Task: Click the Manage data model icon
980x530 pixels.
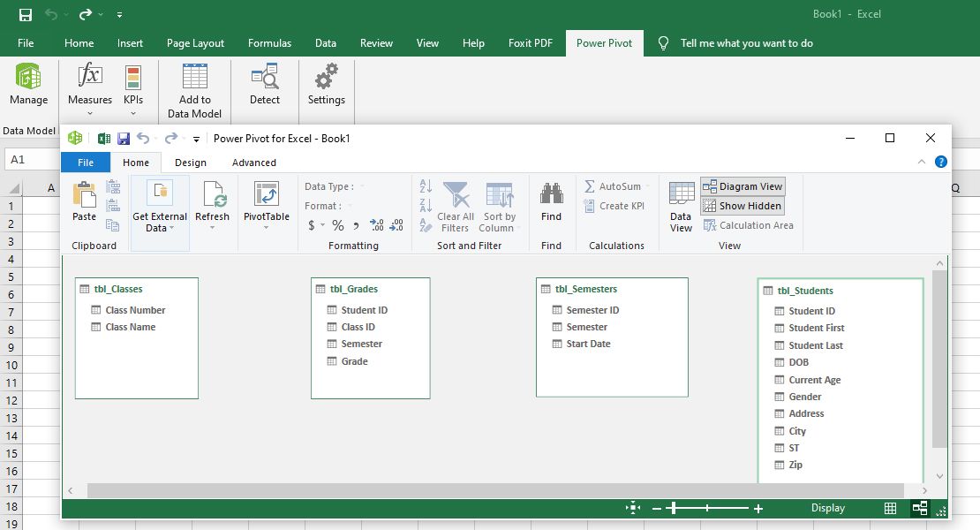Action: point(28,79)
